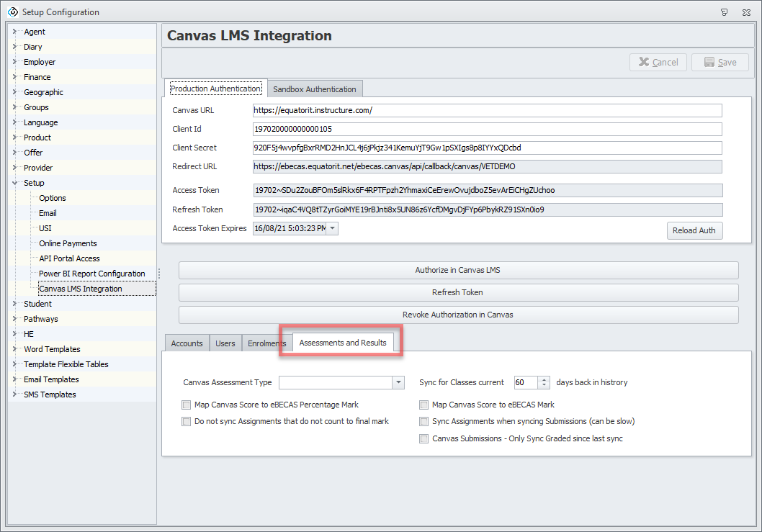Switch to the Sandbox Authentication tab
This screenshot has height=532, width=762.
pyautogui.click(x=314, y=89)
